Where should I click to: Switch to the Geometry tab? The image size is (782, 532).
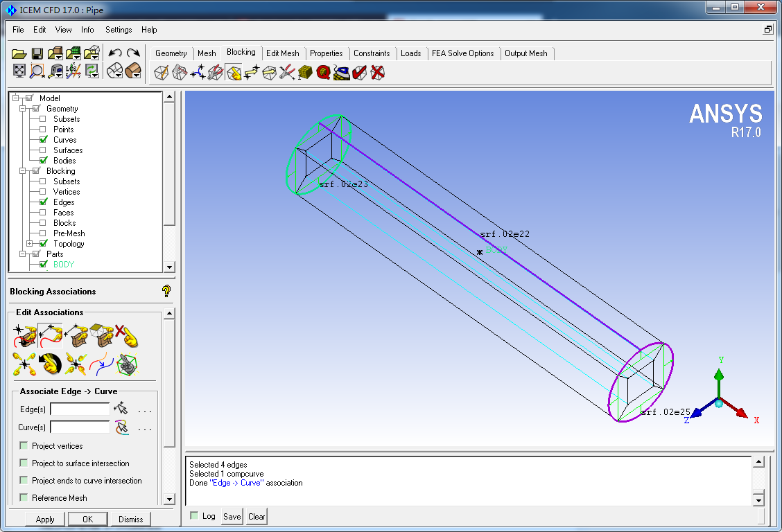tap(171, 53)
